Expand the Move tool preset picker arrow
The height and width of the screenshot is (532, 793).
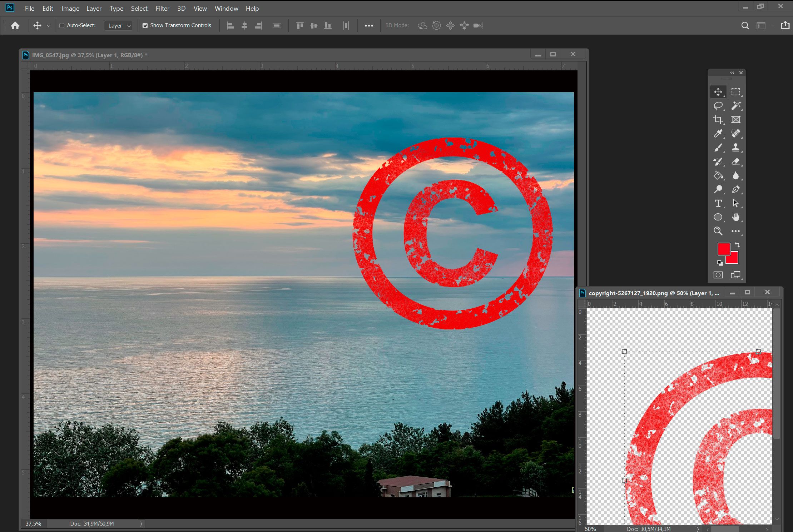pyautogui.click(x=48, y=26)
